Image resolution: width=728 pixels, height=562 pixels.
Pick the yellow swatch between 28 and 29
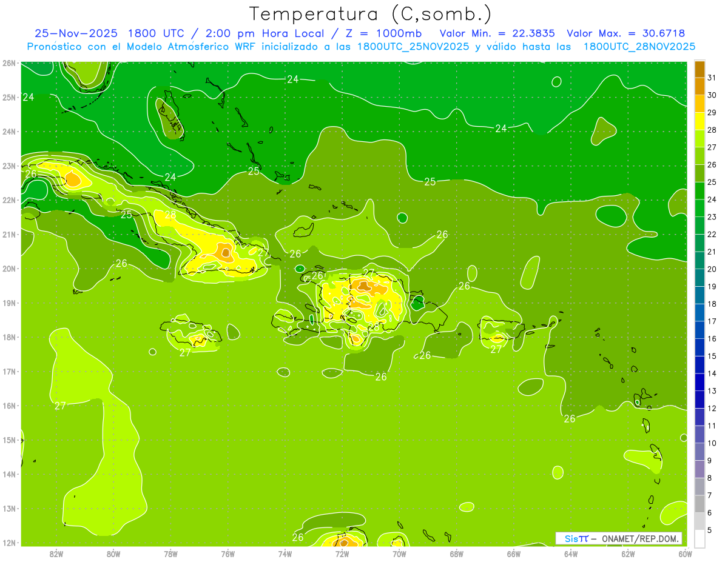[x=700, y=121]
